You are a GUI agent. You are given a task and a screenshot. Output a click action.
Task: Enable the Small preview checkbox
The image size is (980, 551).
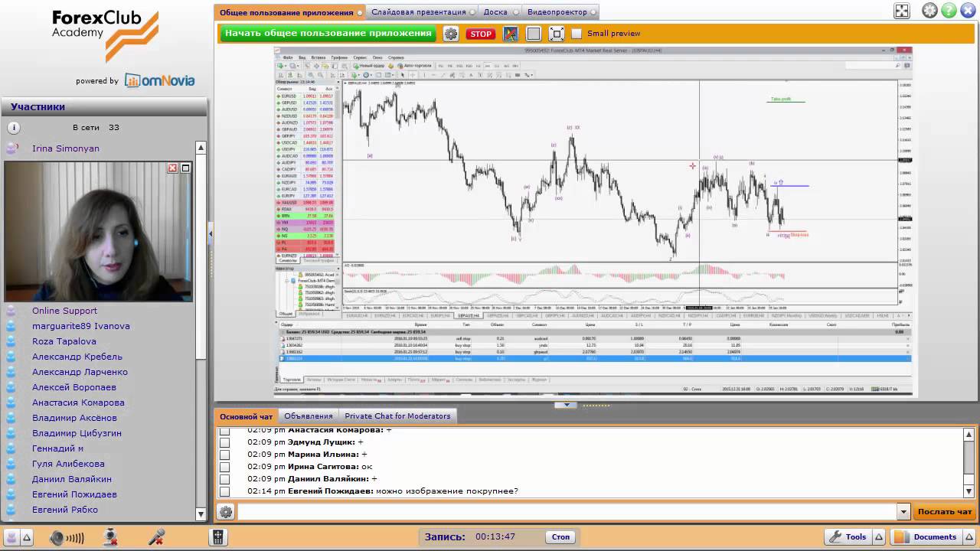pos(577,34)
